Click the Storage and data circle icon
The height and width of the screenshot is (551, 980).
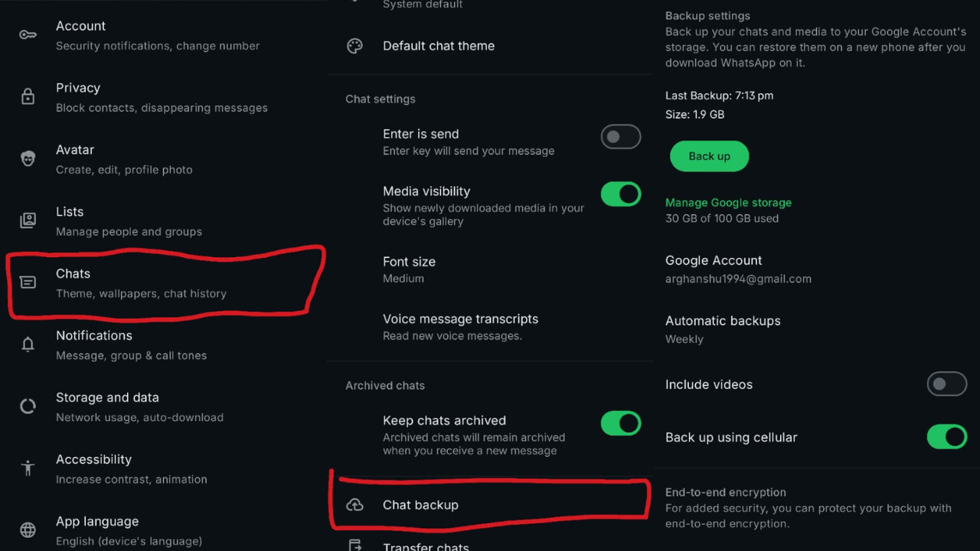pos(28,406)
